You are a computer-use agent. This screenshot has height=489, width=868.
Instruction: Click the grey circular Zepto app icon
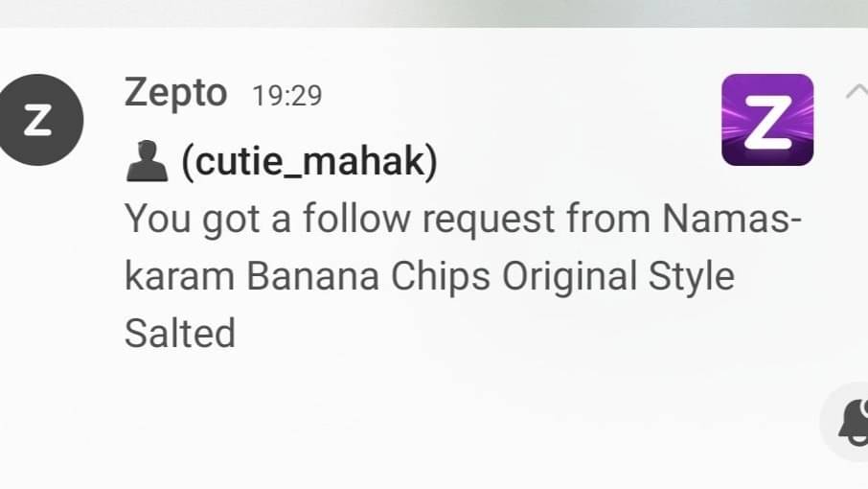pos(41,119)
